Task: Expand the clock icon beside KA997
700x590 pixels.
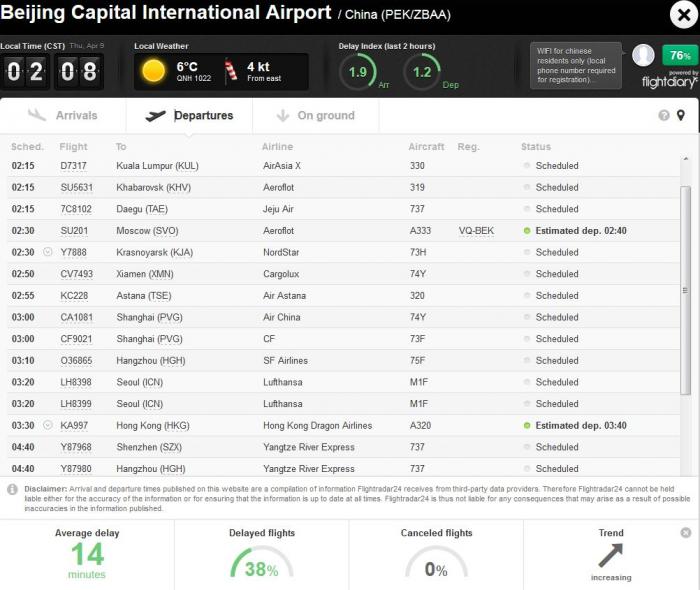Action: pos(47,425)
